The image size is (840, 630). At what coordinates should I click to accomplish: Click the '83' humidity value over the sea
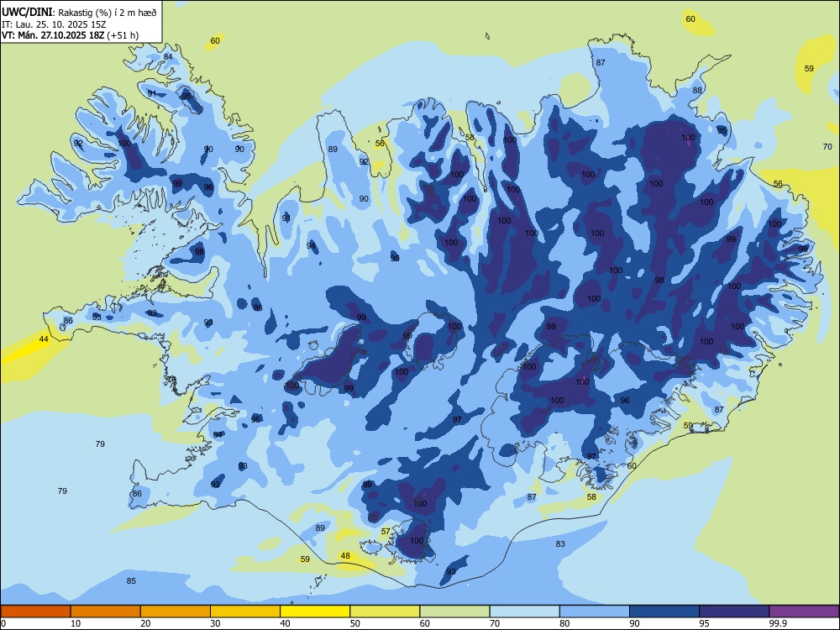coord(560,543)
